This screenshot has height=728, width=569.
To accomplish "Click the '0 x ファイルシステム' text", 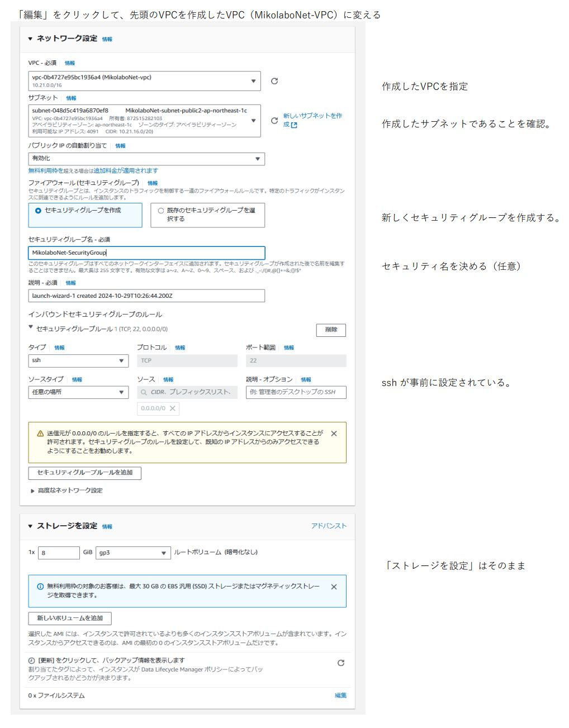I will (x=56, y=696).
